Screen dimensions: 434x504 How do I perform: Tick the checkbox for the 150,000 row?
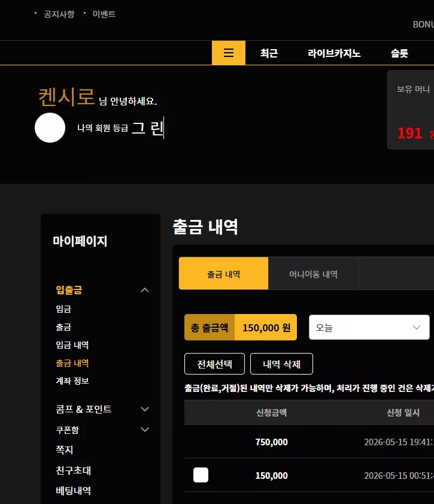pos(201,475)
